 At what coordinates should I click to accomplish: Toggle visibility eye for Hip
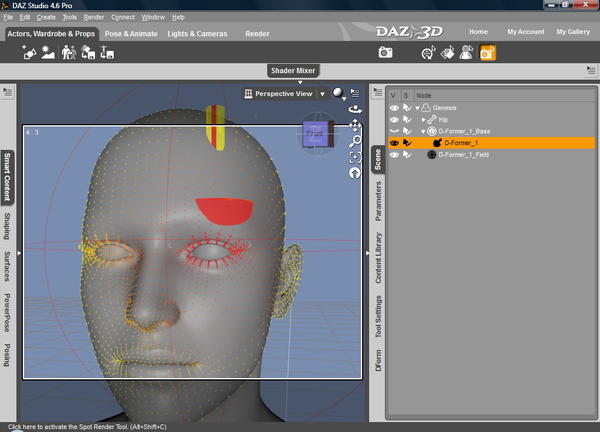pyautogui.click(x=394, y=120)
